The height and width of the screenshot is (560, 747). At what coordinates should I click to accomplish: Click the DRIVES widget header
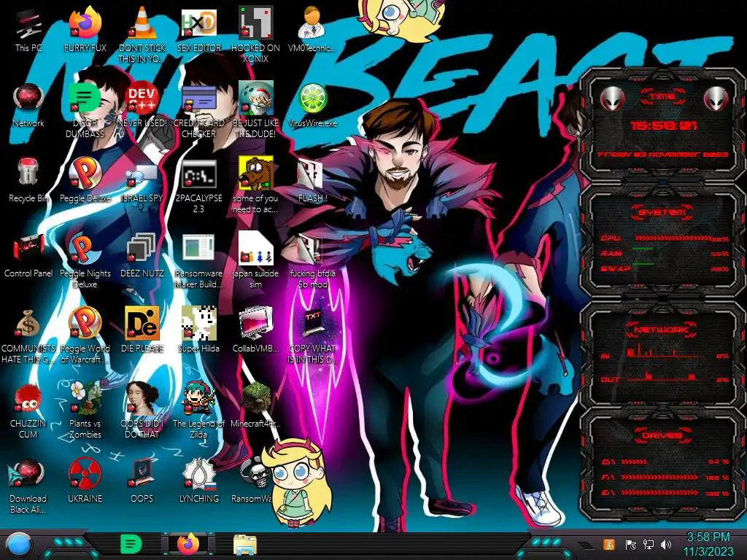coord(662,435)
